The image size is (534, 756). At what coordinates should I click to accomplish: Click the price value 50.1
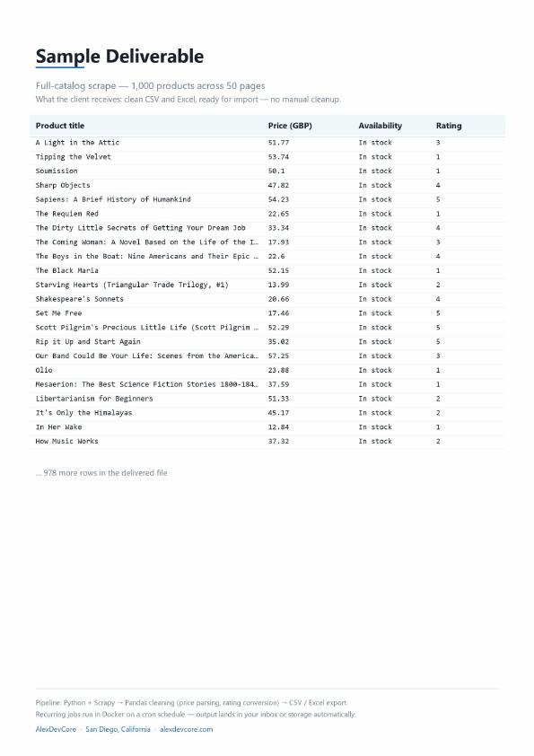pyautogui.click(x=276, y=171)
